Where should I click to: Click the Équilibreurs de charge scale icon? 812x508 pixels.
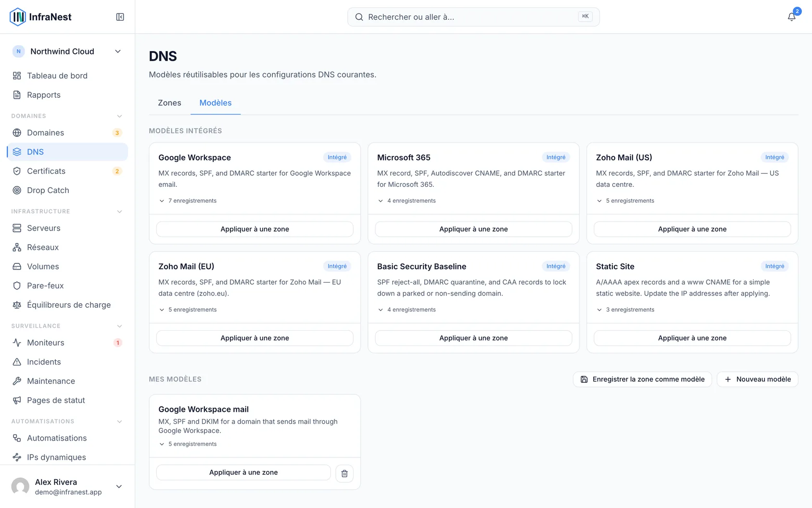point(17,305)
